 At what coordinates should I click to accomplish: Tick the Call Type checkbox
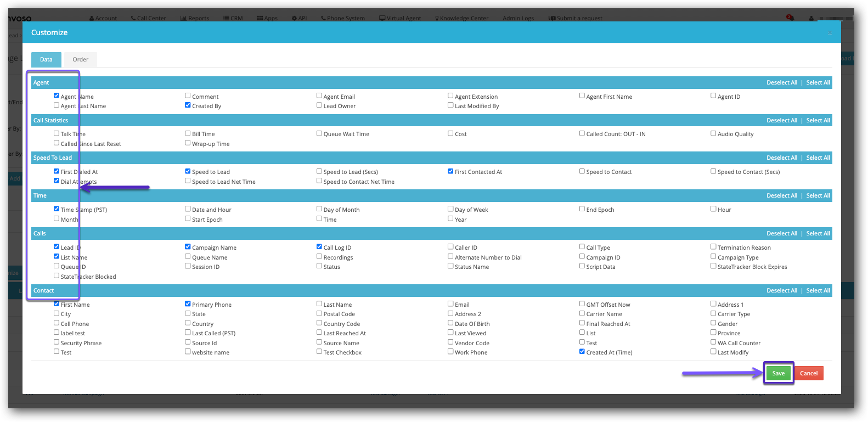[x=582, y=246]
